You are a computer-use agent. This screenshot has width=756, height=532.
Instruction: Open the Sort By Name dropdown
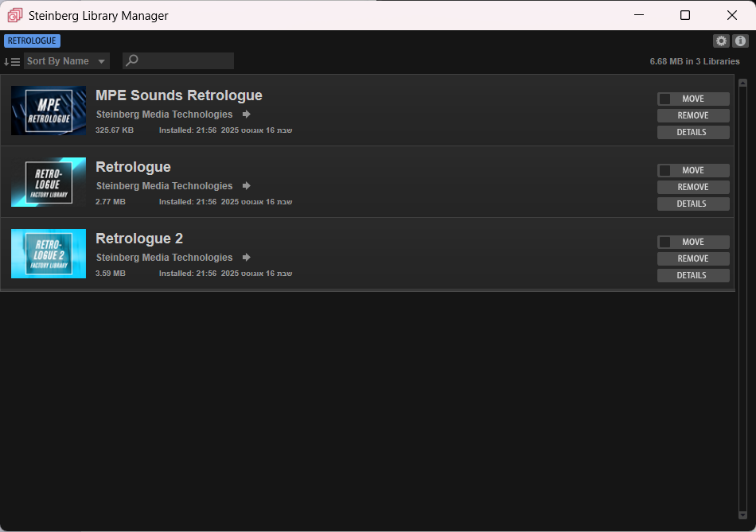(x=67, y=61)
